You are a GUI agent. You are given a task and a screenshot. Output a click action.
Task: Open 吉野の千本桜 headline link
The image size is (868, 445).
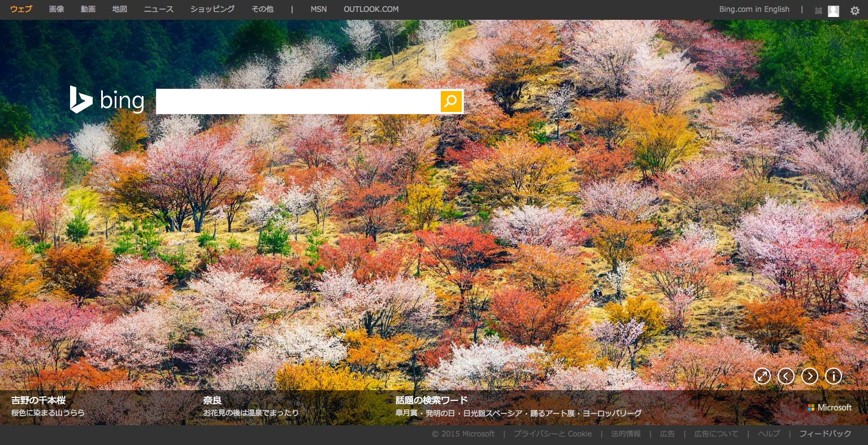pyautogui.click(x=38, y=400)
